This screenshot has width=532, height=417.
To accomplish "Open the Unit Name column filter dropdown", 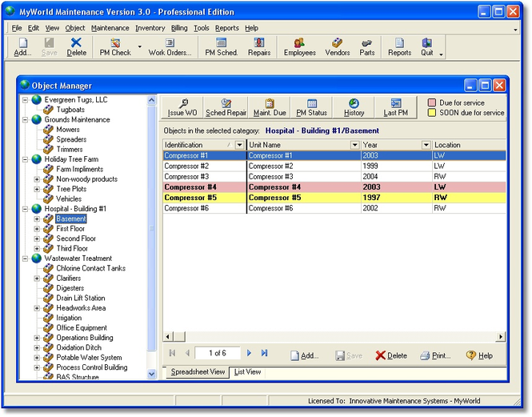I will (x=355, y=145).
